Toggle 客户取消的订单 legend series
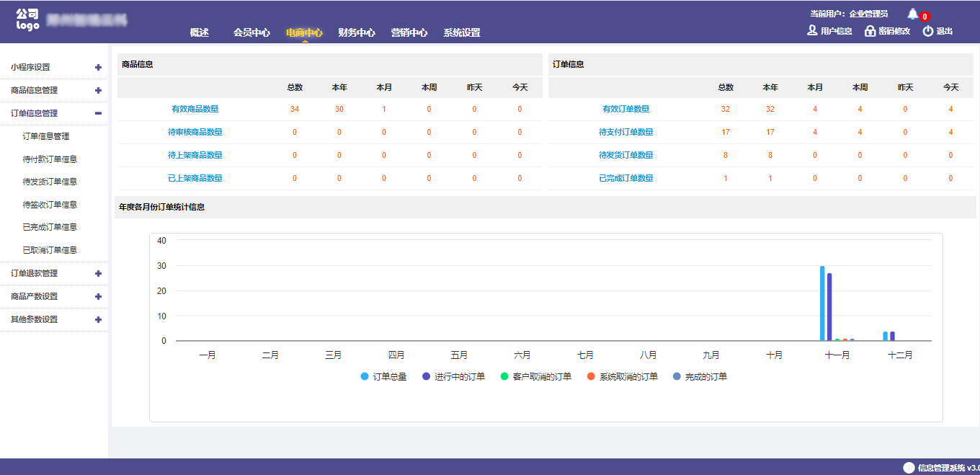This screenshot has height=475, width=980. point(535,376)
